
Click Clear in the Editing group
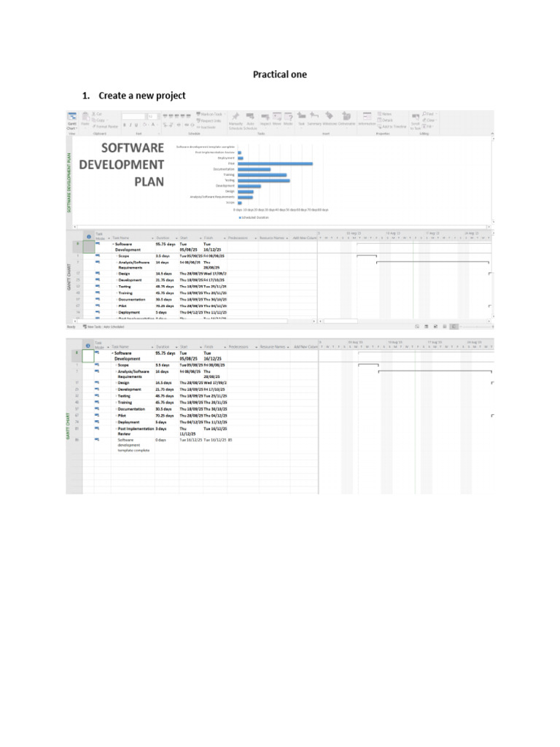click(429, 120)
